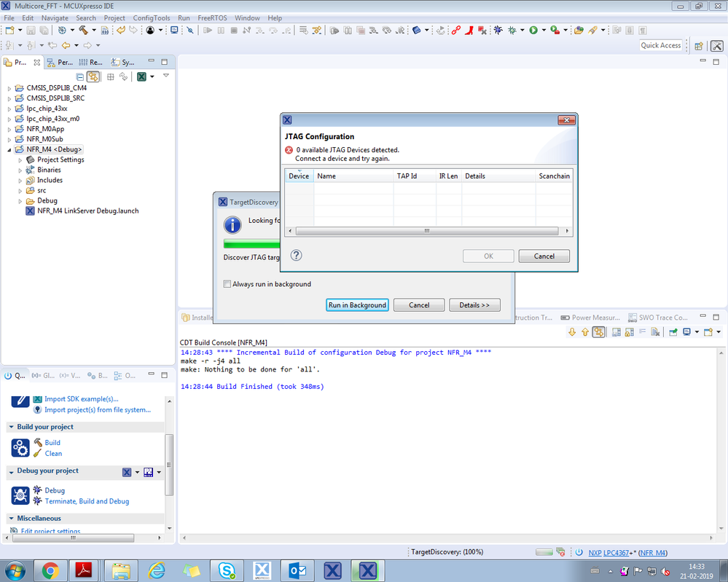Screen dimensions: 728x582
Task: Click the red chain link icon
Action: [456, 30]
